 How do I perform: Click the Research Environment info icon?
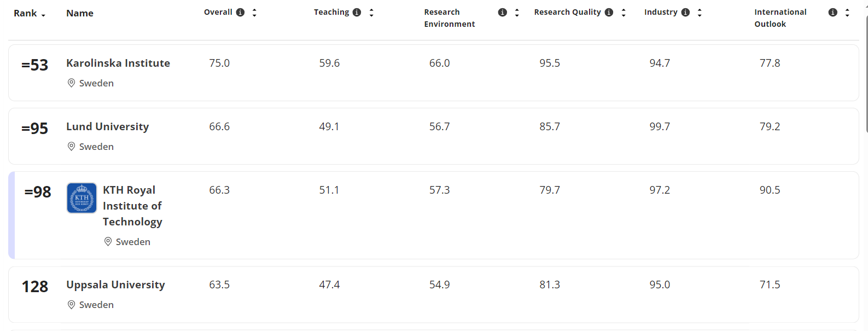pos(502,13)
